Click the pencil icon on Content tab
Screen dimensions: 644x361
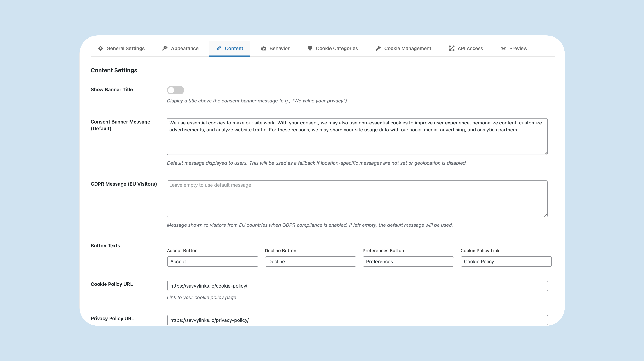coord(219,48)
